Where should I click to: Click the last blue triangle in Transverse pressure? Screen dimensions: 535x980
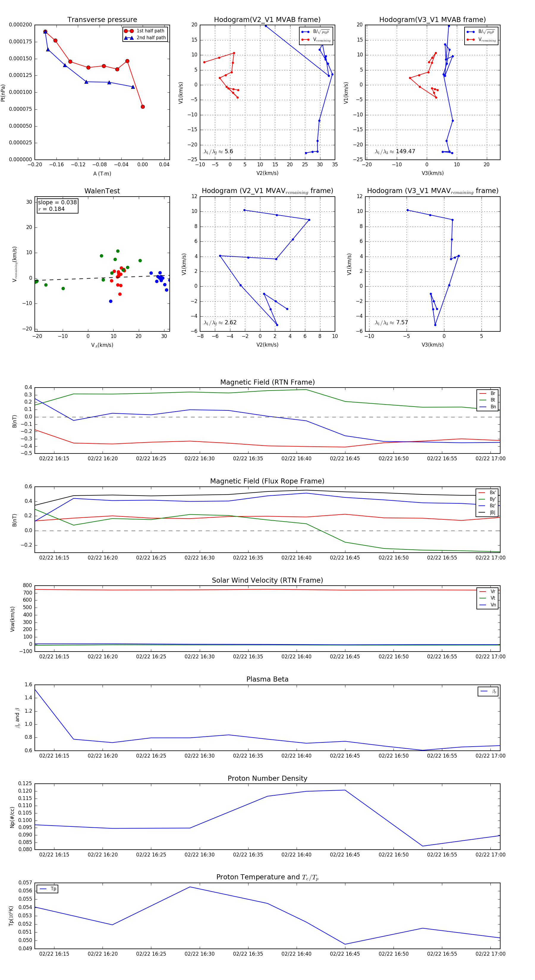pos(133,87)
